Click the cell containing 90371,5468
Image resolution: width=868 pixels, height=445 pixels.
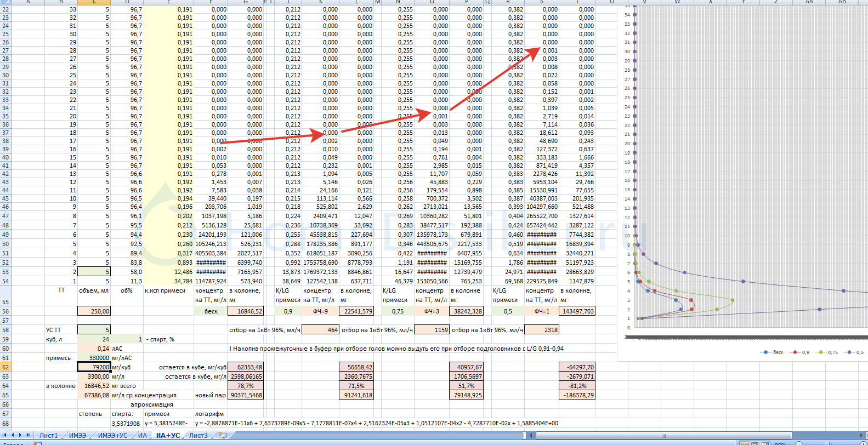coord(246,395)
